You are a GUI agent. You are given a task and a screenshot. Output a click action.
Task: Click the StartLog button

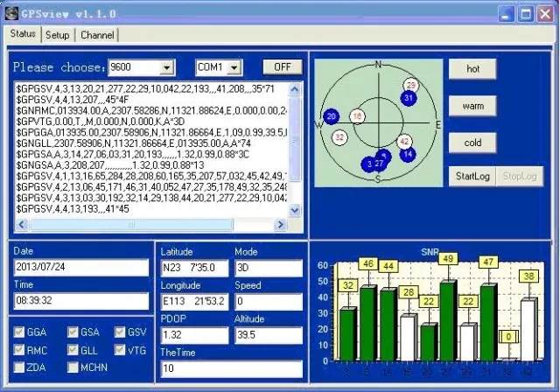[472, 177]
